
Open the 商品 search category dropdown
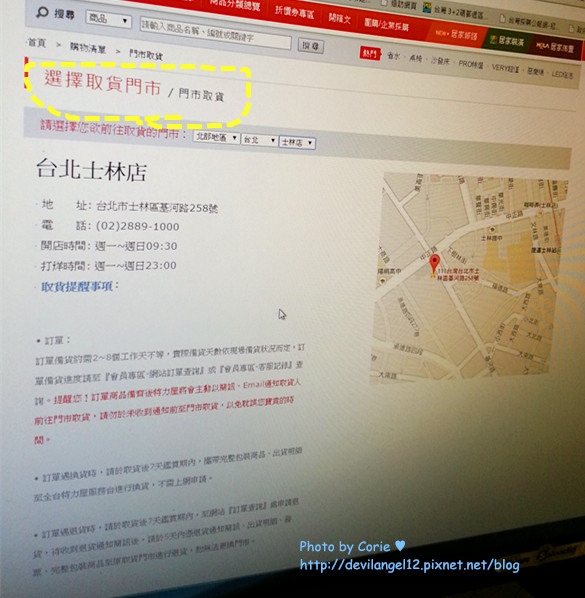[108, 19]
